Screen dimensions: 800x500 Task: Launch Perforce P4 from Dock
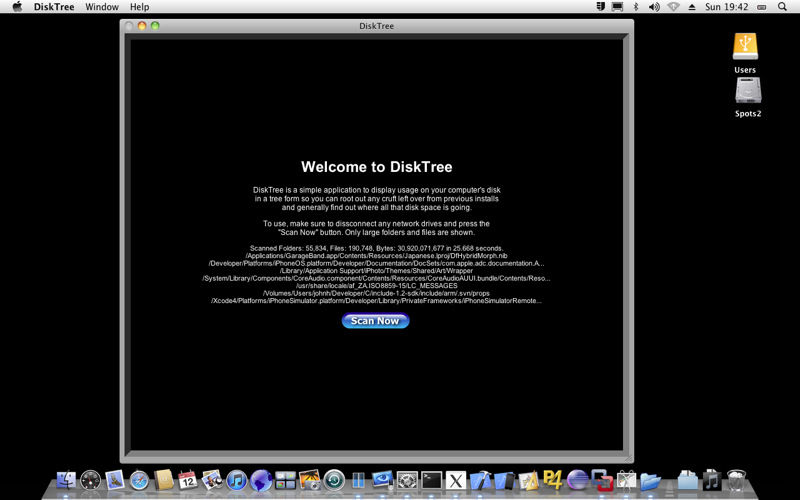coord(553,480)
